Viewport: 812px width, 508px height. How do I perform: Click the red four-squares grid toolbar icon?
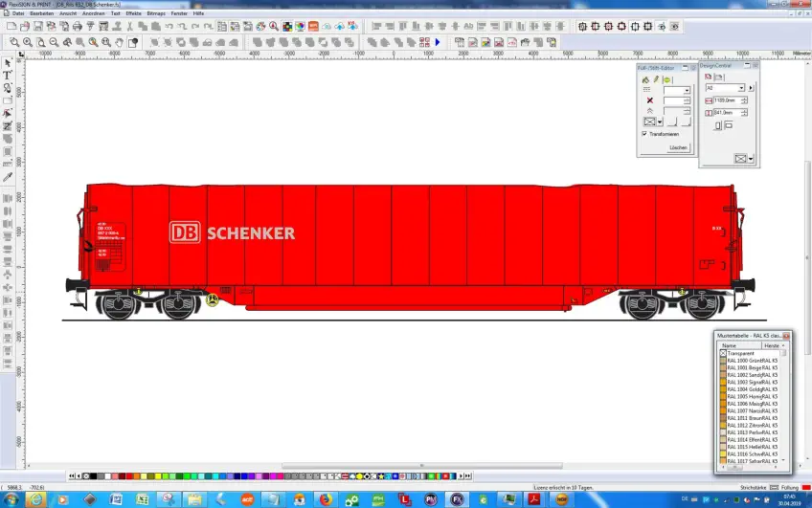coord(424,42)
